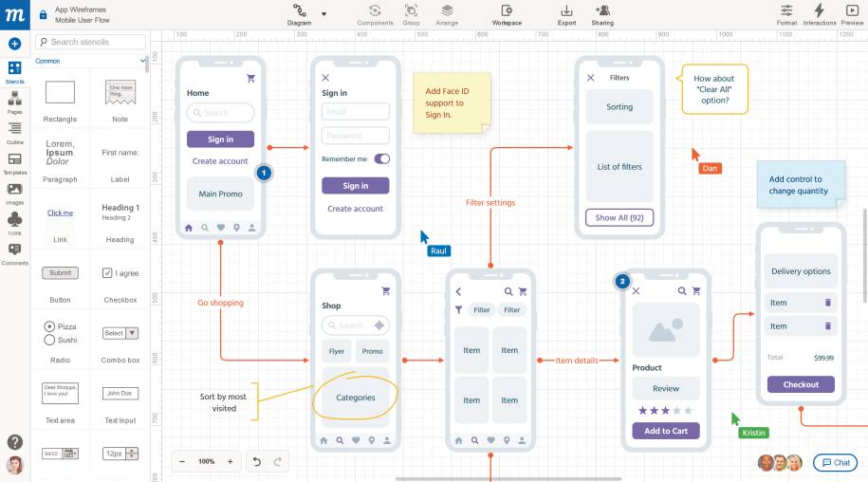Open the Interactions panel
Viewport: 868px width, 482px height.
[820, 15]
